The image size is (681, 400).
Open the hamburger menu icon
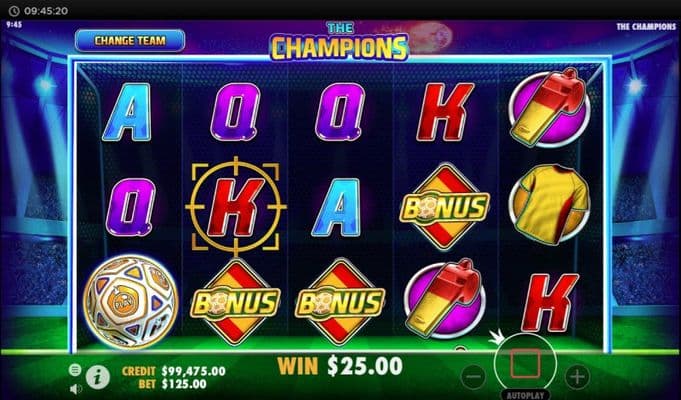(75, 370)
